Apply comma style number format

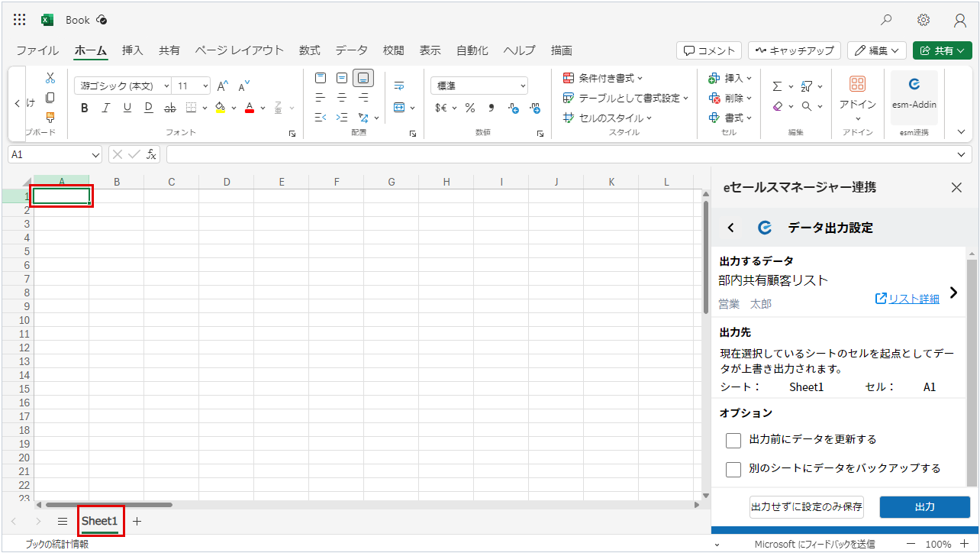492,108
